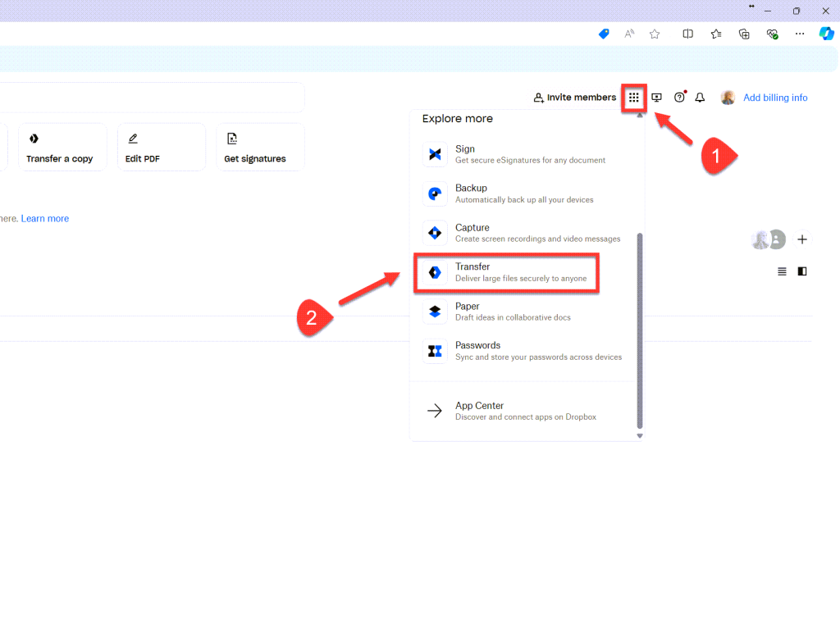Screen dimensions: 840x619
Task: Click the menu scroll up arrow
Action: coord(640,115)
